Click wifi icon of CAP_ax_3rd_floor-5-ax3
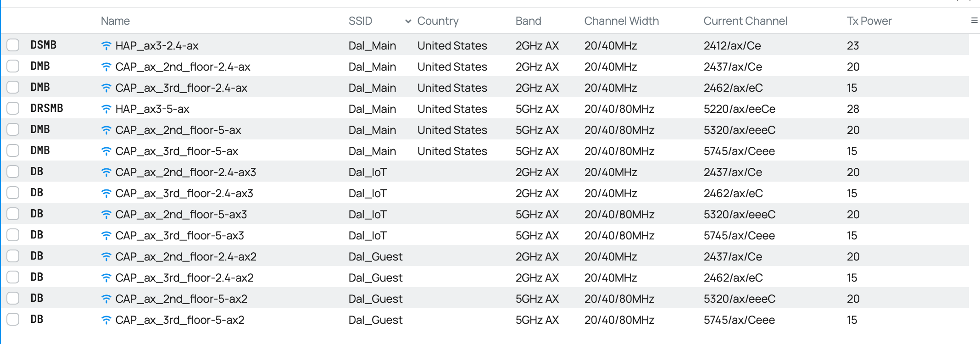Screen dimensions: 980x344 106,235
